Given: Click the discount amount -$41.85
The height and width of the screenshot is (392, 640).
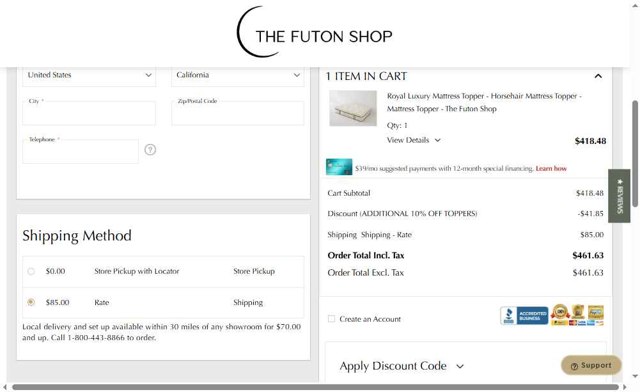Looking at the screenshot, I should click(590, 214).
